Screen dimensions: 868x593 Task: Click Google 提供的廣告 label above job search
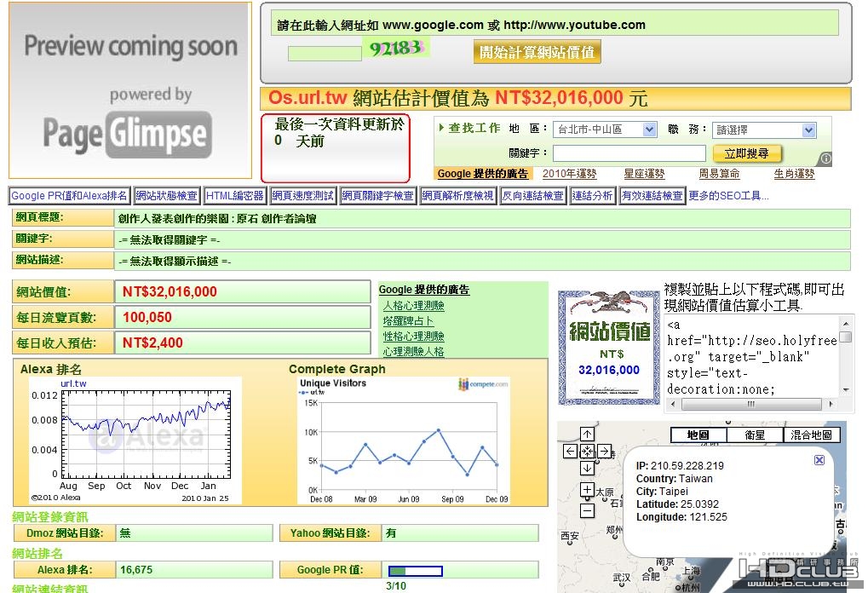483,174
